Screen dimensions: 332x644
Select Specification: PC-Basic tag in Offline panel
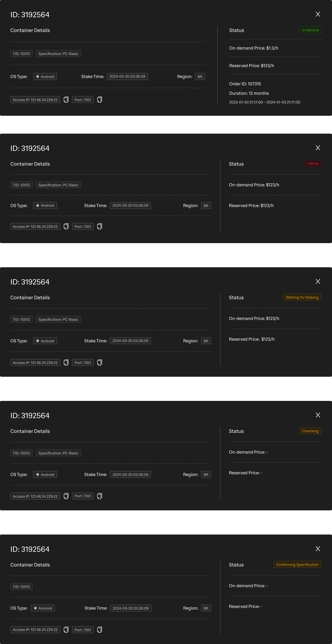click(58, 185)
